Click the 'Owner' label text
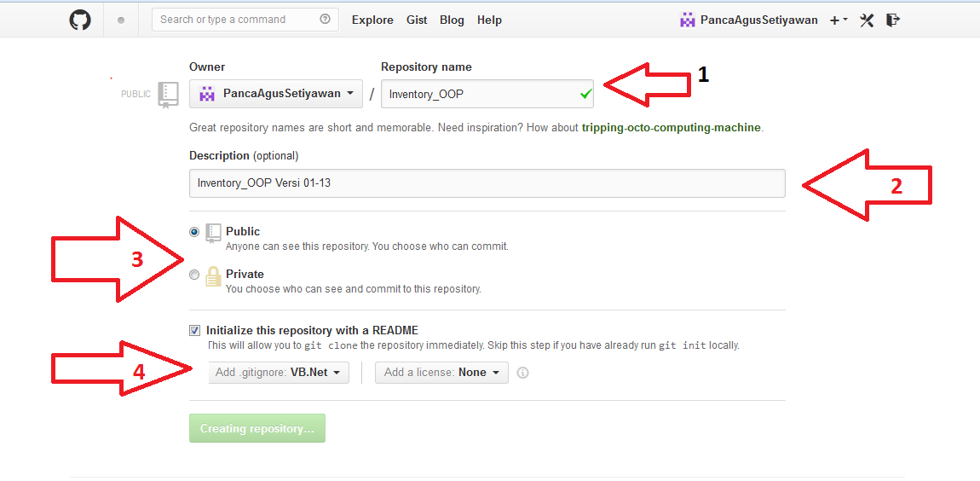 point(207,67)
